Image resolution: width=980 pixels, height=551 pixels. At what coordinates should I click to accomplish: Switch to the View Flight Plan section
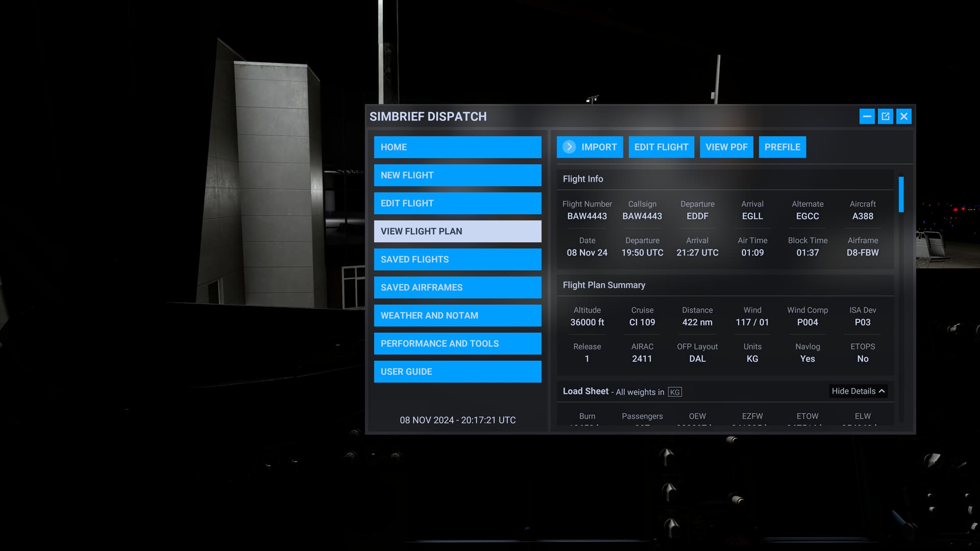click(x=457, y=231)
